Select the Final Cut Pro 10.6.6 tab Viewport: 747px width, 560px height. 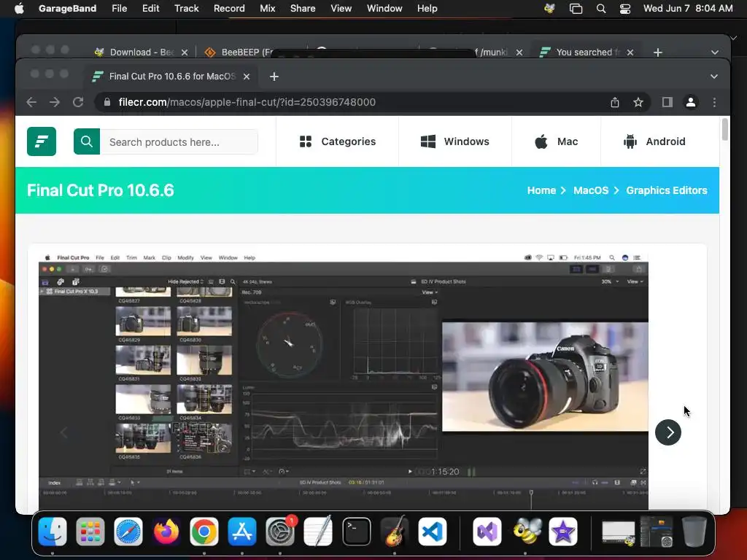click(x=171, y=76)
